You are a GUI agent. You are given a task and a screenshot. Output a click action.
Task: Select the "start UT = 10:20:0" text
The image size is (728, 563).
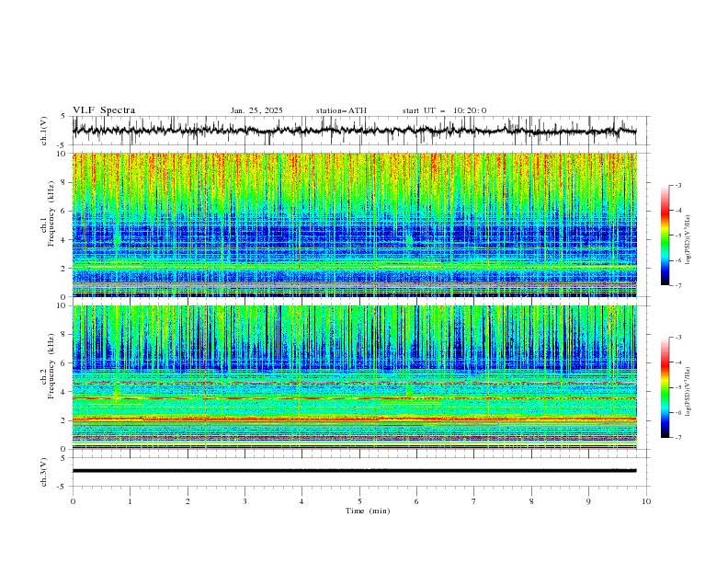pos(444,110)
